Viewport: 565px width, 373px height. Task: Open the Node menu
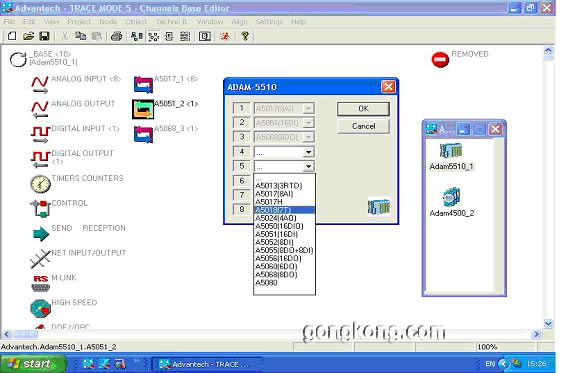[x=108, y=22]
